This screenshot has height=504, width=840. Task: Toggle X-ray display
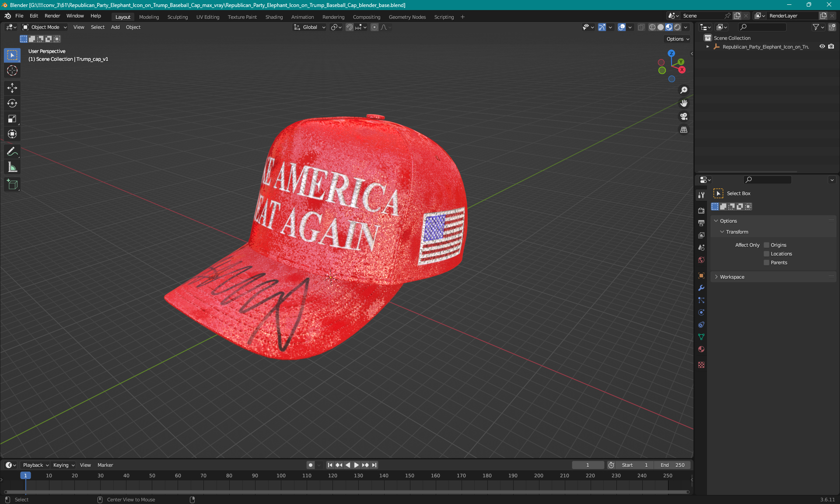(x=641, y=27)
